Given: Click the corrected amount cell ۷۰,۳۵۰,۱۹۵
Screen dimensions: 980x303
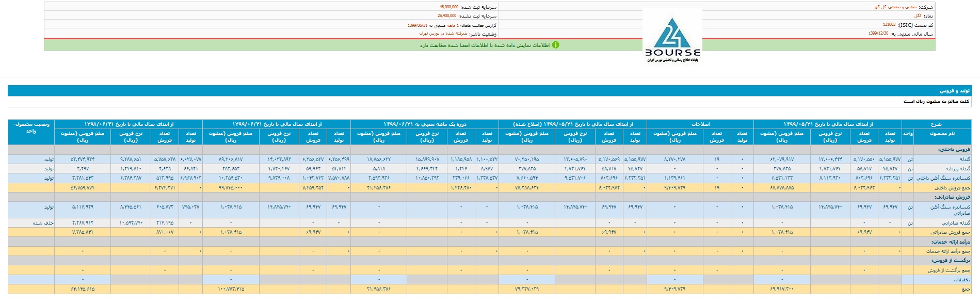Looking at the screenshot, I should pyautogui.click(x=527, y=160).
